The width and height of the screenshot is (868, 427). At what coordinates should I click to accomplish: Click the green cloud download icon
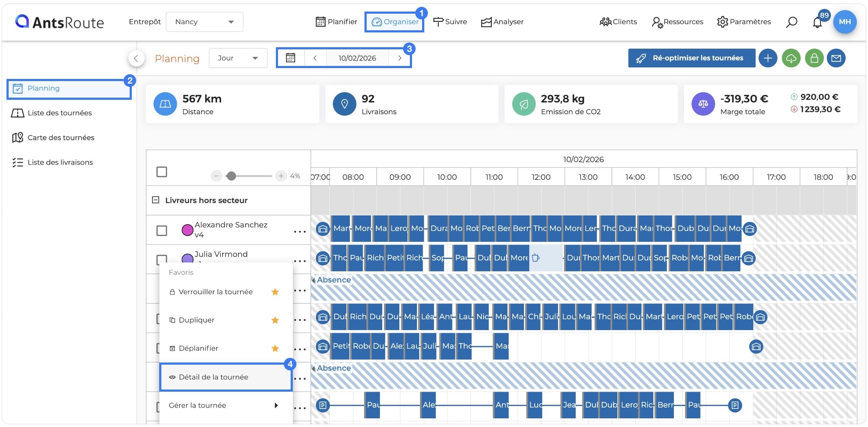pyautogui.click(x=791, y=58)
